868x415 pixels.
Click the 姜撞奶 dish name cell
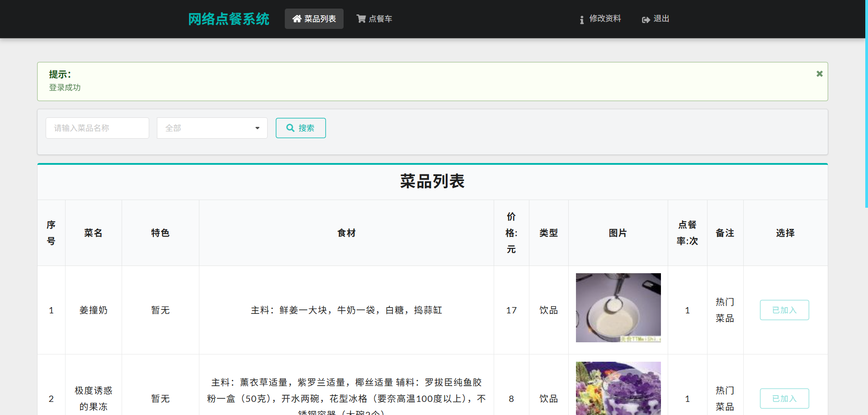[x=94, y=310]
